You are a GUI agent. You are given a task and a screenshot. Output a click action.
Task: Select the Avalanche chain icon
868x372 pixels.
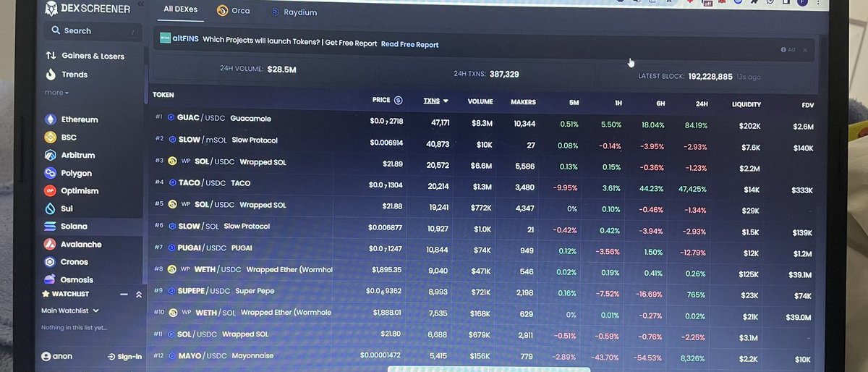click(50, 244)
